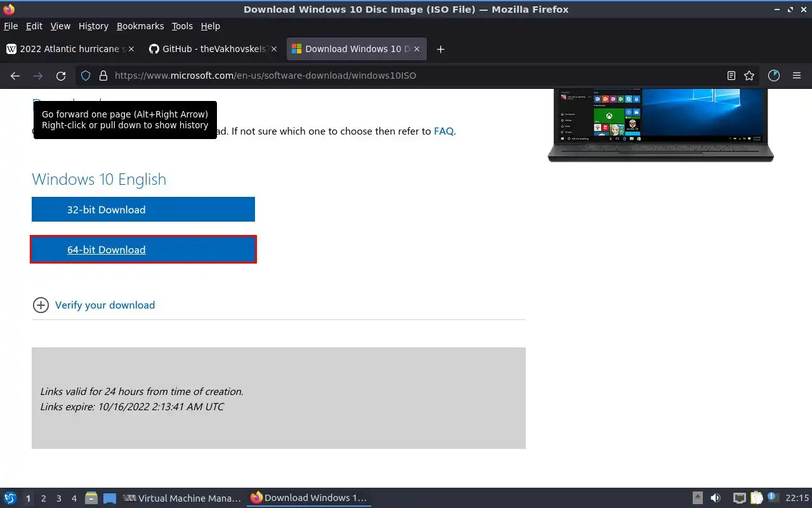Click the removable media eject tray icon
The width and height of the screenshot is (812, 508).
click(697, 498)
